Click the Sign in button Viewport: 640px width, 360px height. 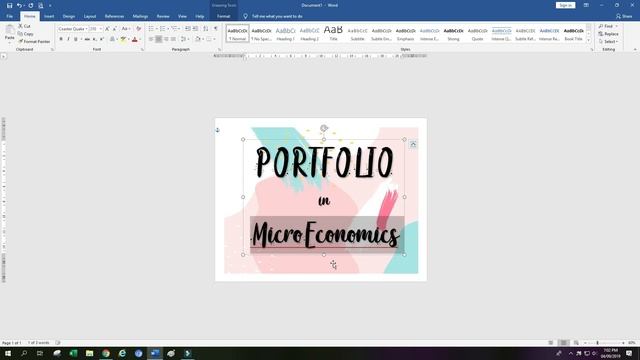tap(565, 5)
